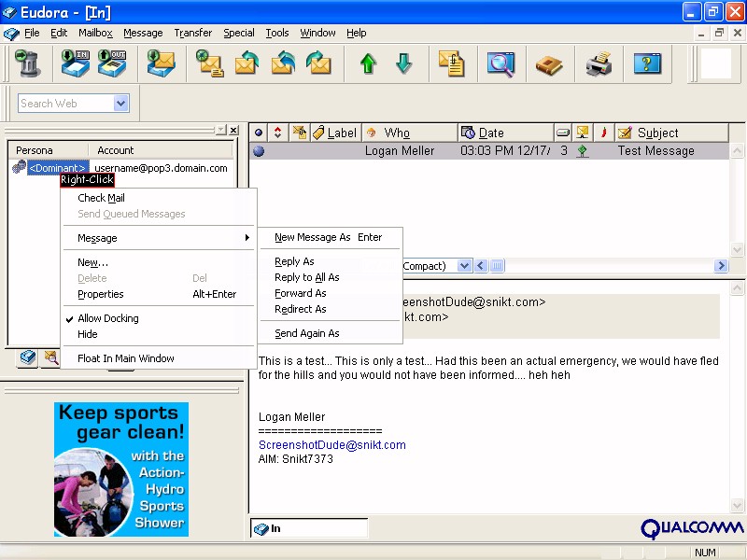Click the Account column header
The image size is (747, 560).
click(x=161, y=150)
